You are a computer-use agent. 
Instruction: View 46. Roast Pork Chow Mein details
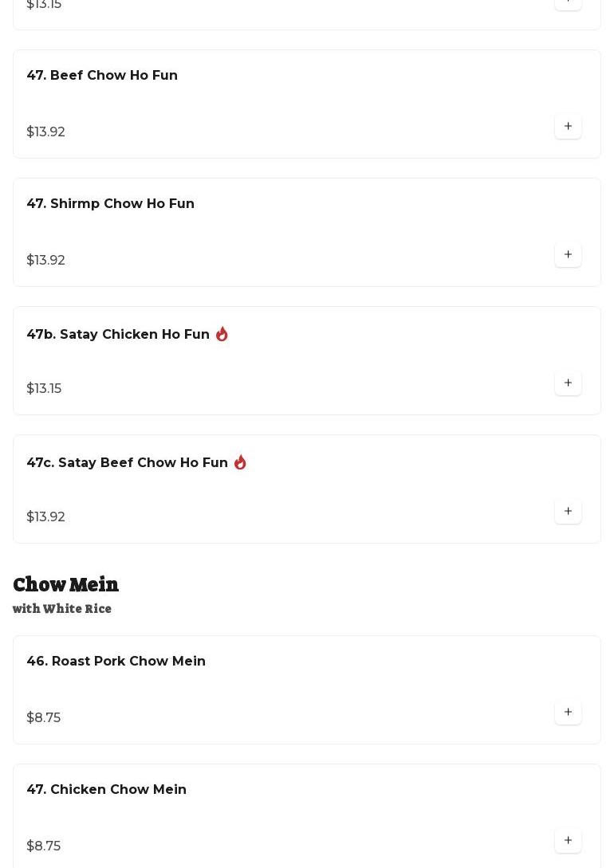116,661
